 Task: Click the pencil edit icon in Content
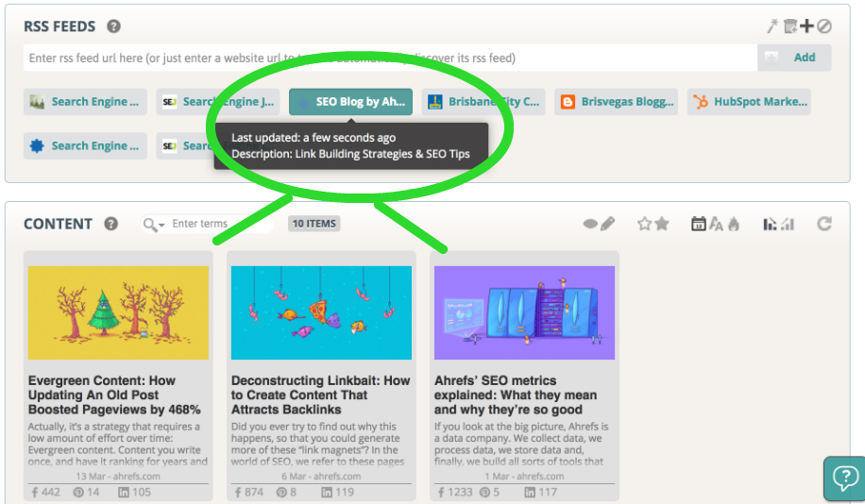pos(607,224)
